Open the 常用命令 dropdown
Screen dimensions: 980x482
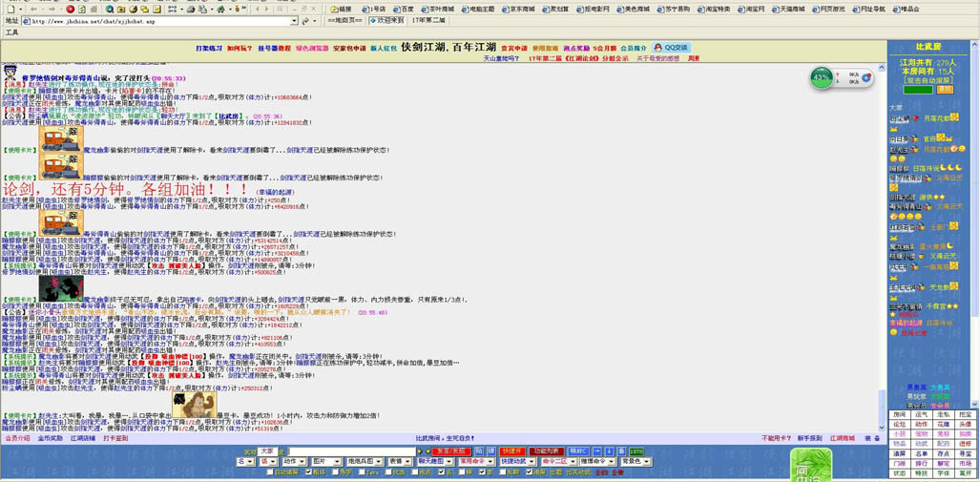pos(477,461)
